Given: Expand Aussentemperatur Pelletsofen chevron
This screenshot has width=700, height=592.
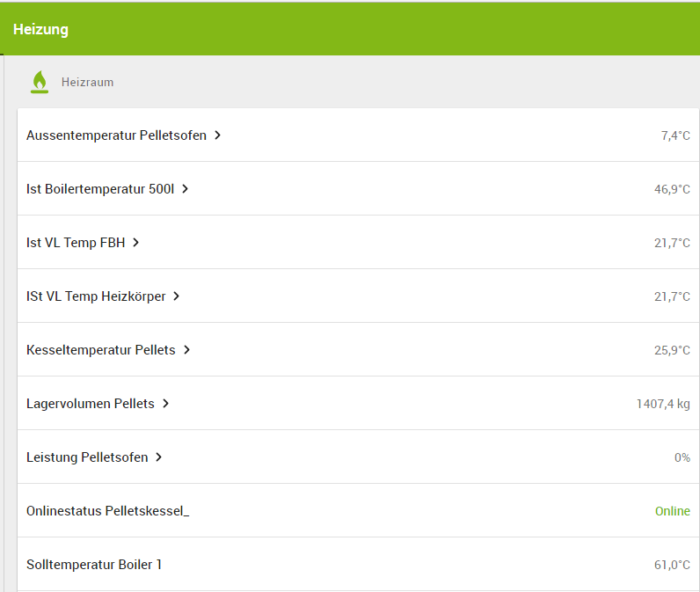Looking at the screenshot, I should point(218,135).
